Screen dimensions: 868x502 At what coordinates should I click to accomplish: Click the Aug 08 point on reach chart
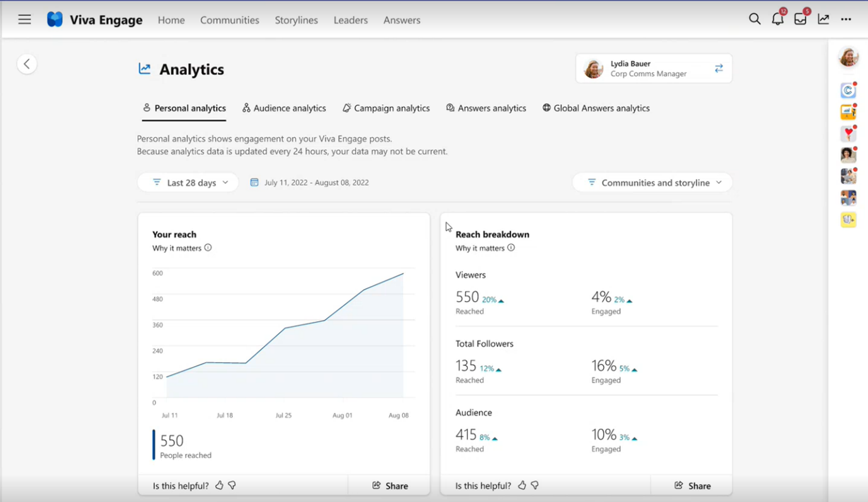tap(403, 273)
